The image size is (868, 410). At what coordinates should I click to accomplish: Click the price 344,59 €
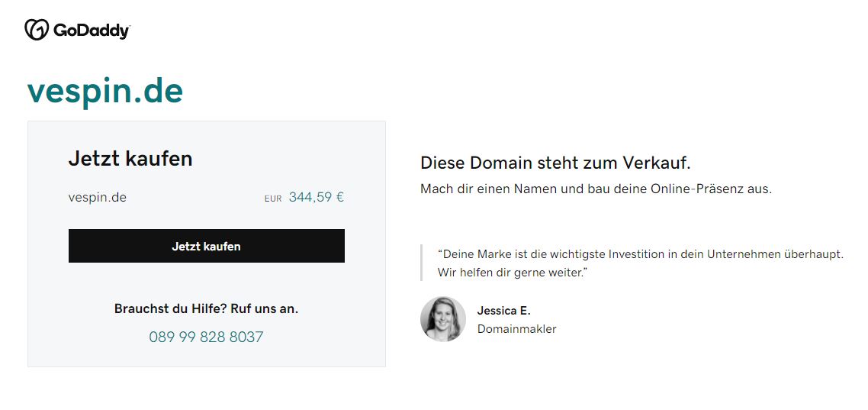point(316,197)
